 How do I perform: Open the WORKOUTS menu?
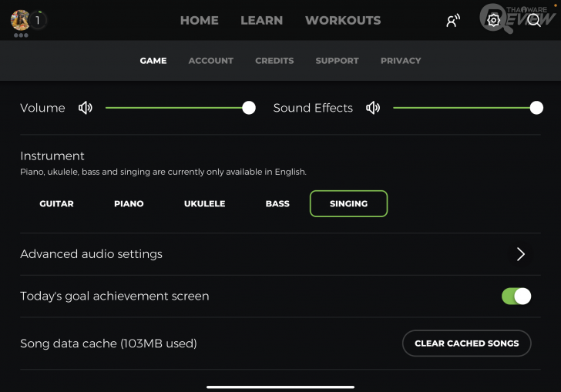(x=343, y=20)
